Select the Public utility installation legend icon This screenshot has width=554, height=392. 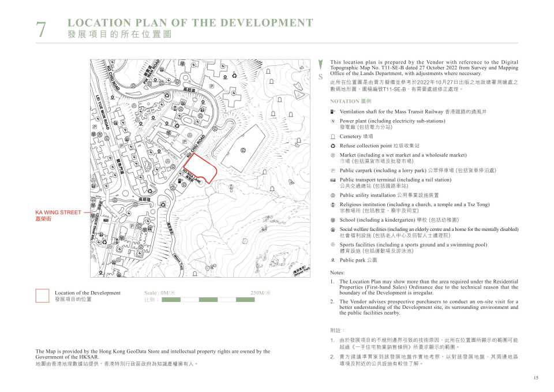(332, 196)
